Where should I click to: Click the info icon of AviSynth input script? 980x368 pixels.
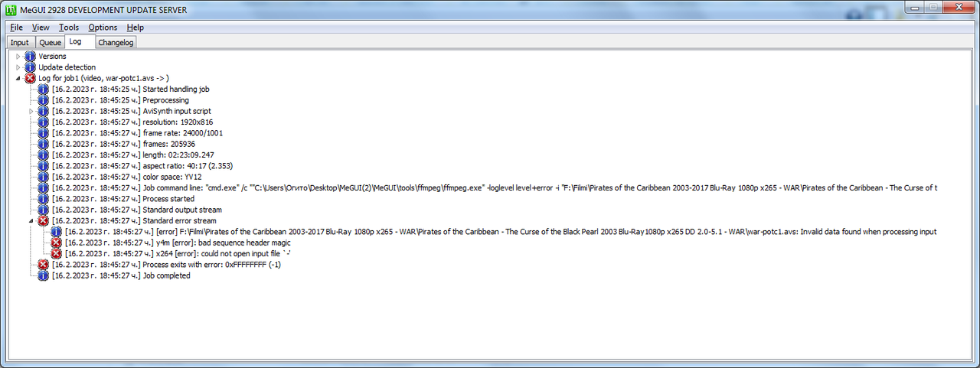coord(44,111)
